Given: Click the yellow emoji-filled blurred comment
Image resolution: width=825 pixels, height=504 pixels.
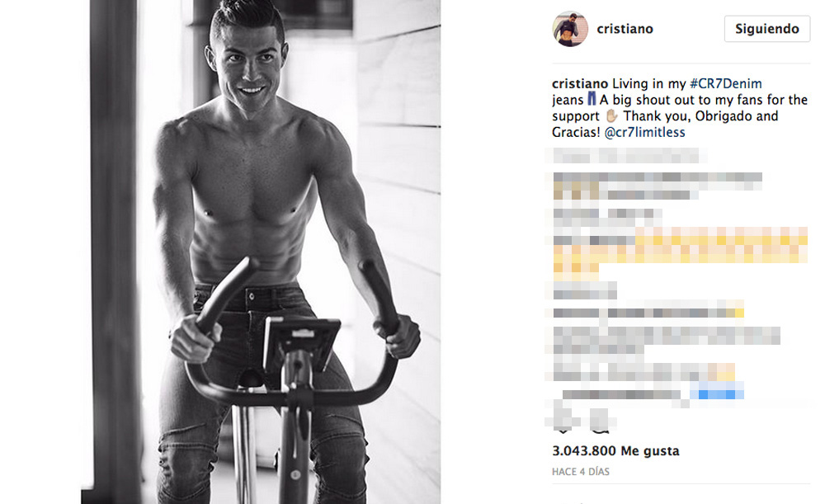Looking at the screenshot, I should [x=681, y=250].
